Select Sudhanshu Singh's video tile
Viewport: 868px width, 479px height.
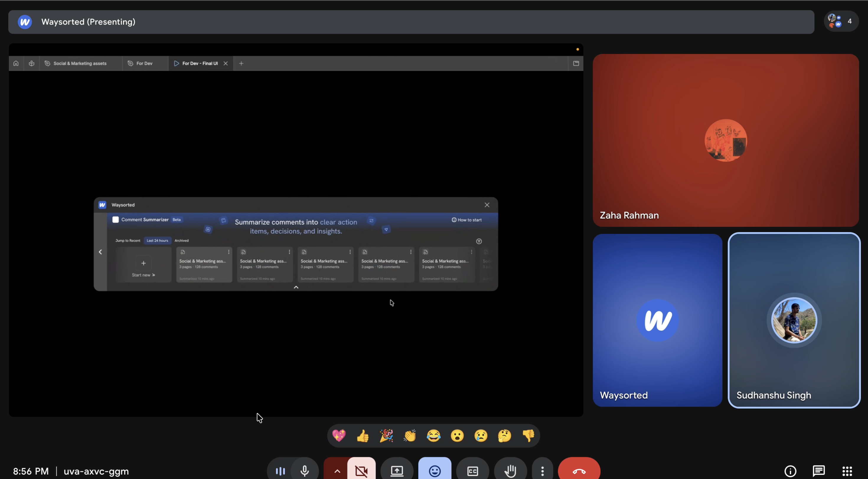[794, 320]
